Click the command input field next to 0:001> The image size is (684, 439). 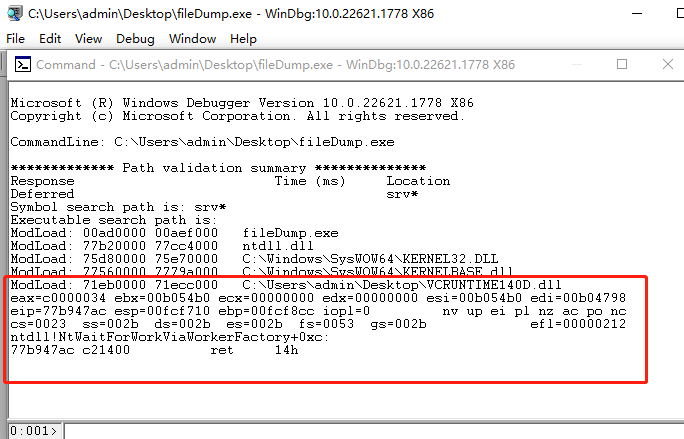[374, 431]
